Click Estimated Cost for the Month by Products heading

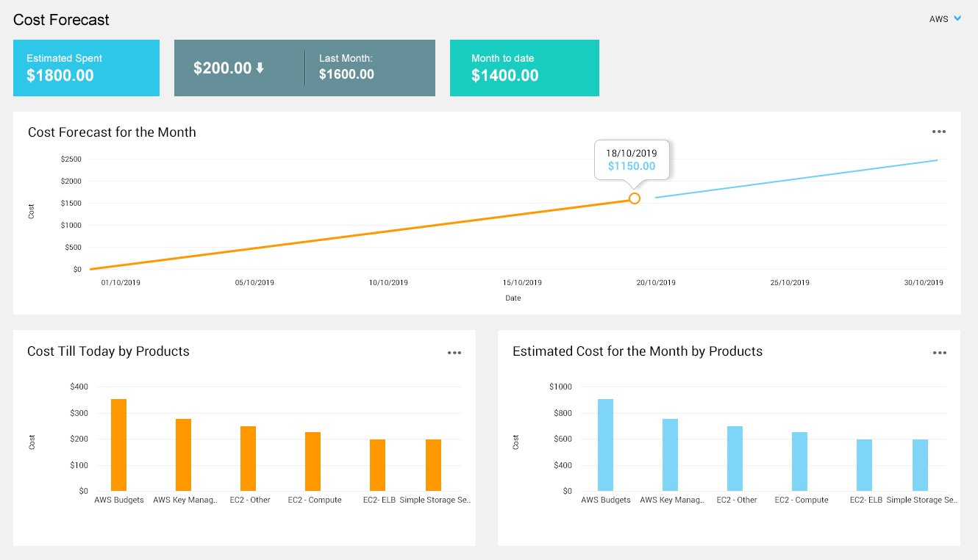click(638, 351)
